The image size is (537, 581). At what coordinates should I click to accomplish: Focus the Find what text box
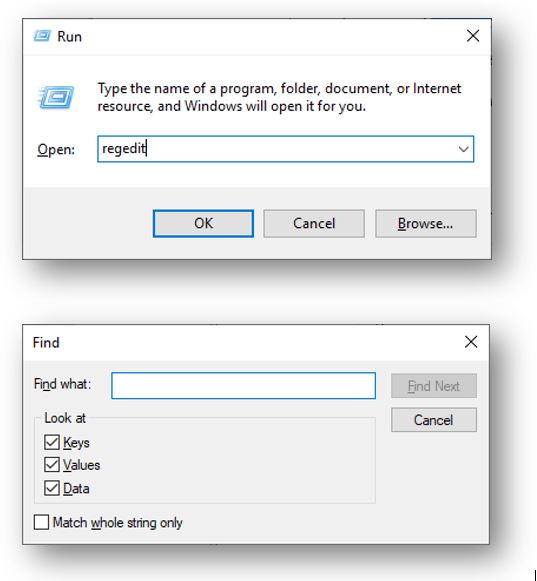pos(243,386)
